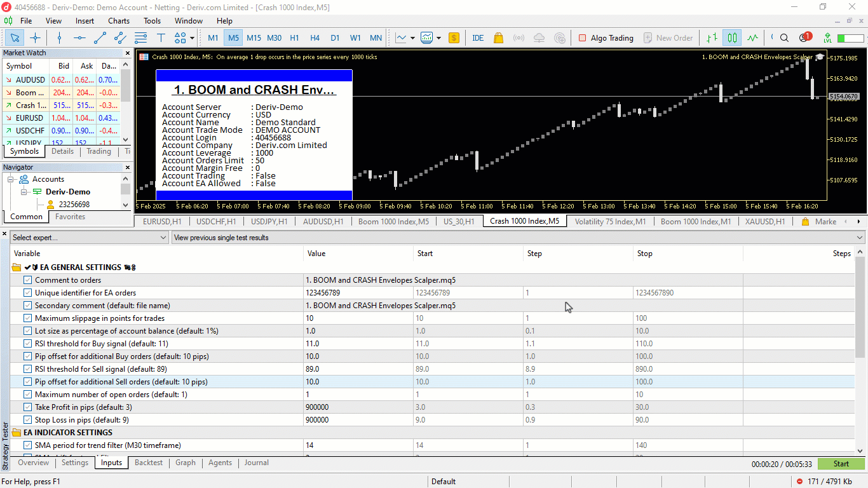This screenshot has width=868, height=488.
Task: Open the XAUUSD,H1 chart tab
Action: [765, 221]
